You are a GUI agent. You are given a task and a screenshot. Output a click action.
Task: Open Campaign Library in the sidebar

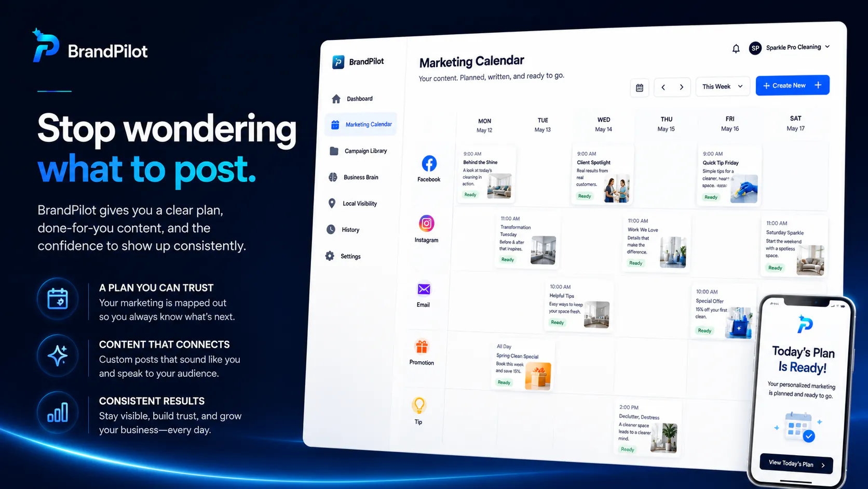[358, 151]
